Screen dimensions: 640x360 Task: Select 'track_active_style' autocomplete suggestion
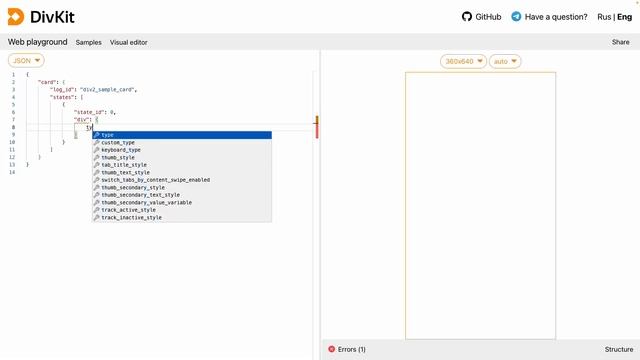point(182,210)
